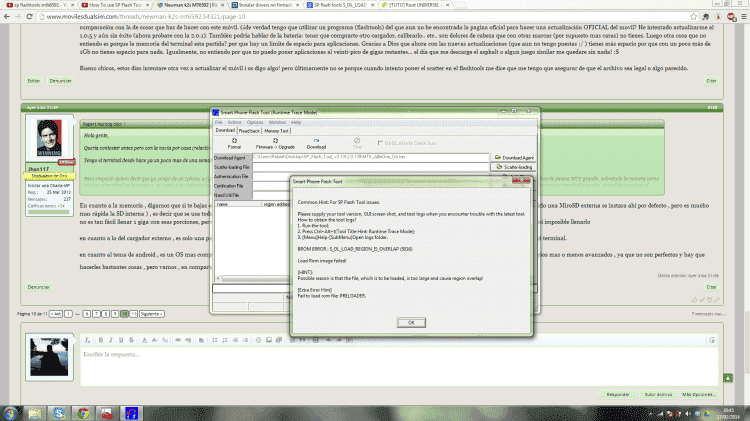Open the Options menu in Flash Tool
The image size is (750, 421).
(254, 122)
